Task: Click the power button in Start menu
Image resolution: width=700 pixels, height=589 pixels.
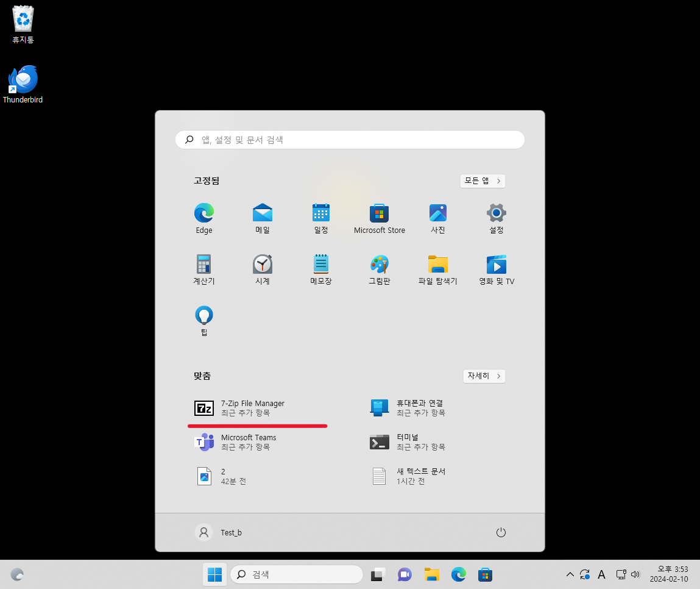Action: (x=501, y=532)
